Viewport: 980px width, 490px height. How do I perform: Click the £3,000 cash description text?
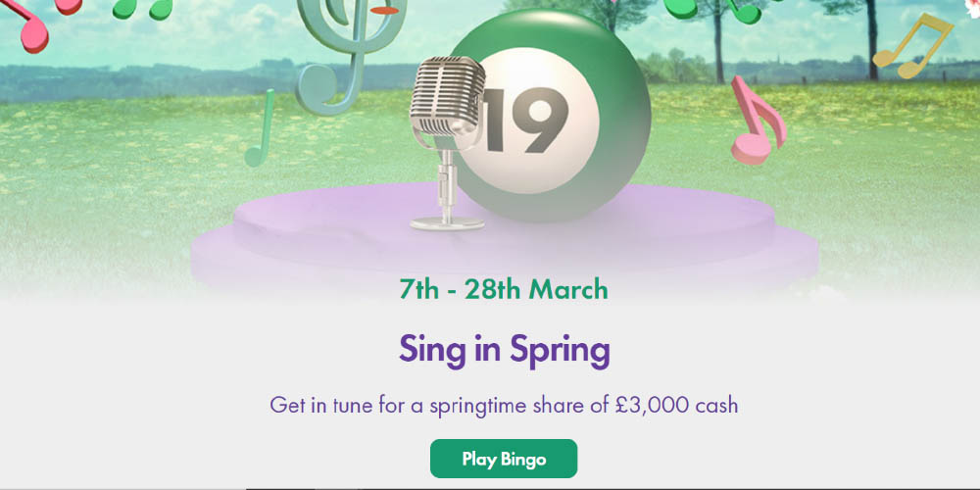pos(504,404)
